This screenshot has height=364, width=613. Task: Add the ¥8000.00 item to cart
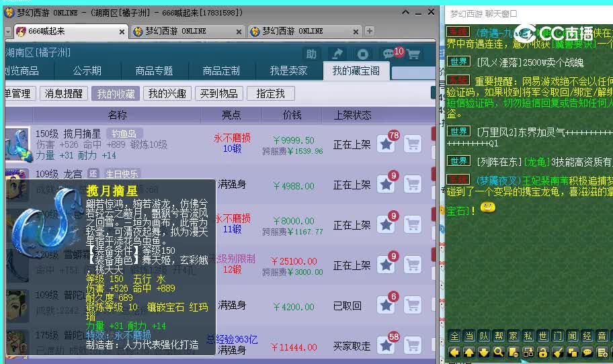pyautogui.click(x=413, y=224)
